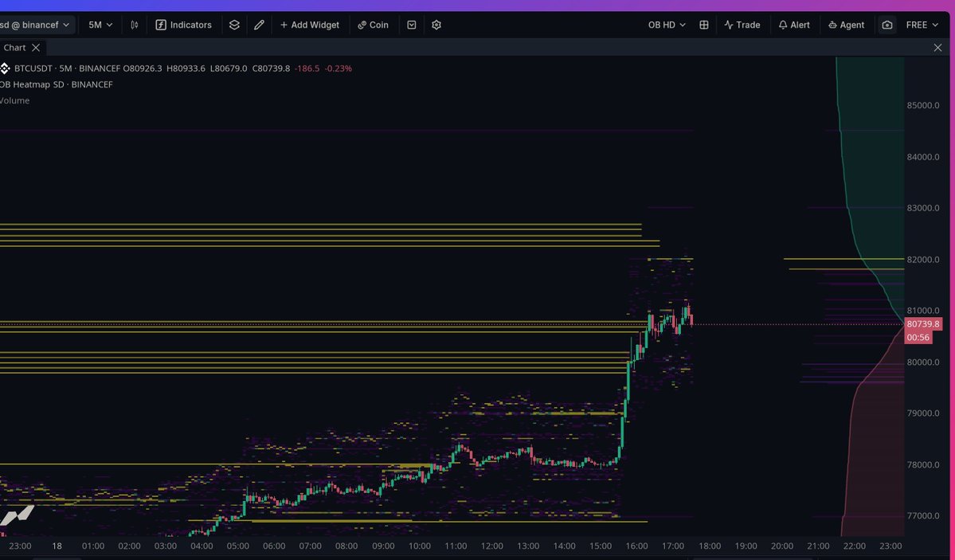The width and height of the screenshot is (955, 560).
Task: Open the Agent assistant
Action: pyautogui.click(x=846, y=25)
